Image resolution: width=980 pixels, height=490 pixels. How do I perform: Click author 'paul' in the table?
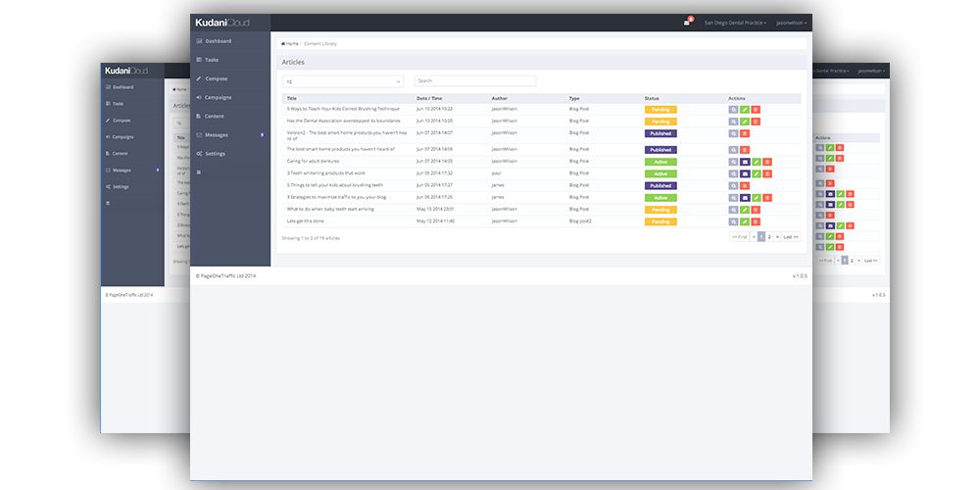click(496, 173)
